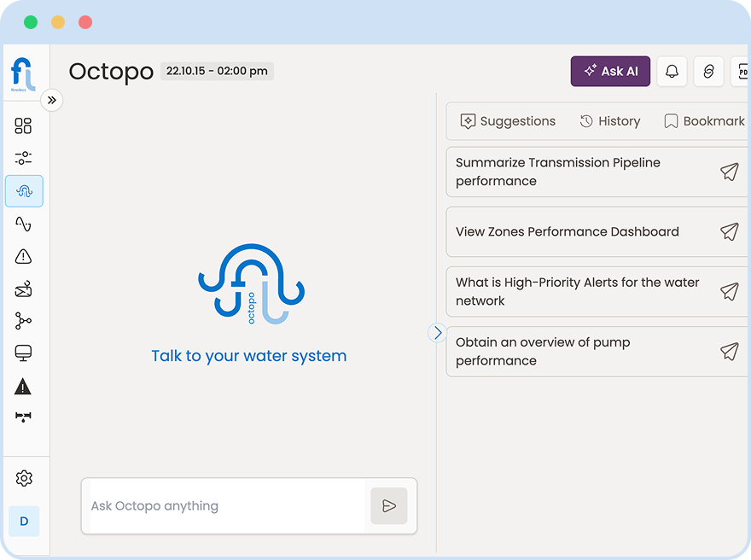The height and width of the screenshot is (560, 751).
Task: Click the filled warning triangle icon
Action: (x=23, y=386)
